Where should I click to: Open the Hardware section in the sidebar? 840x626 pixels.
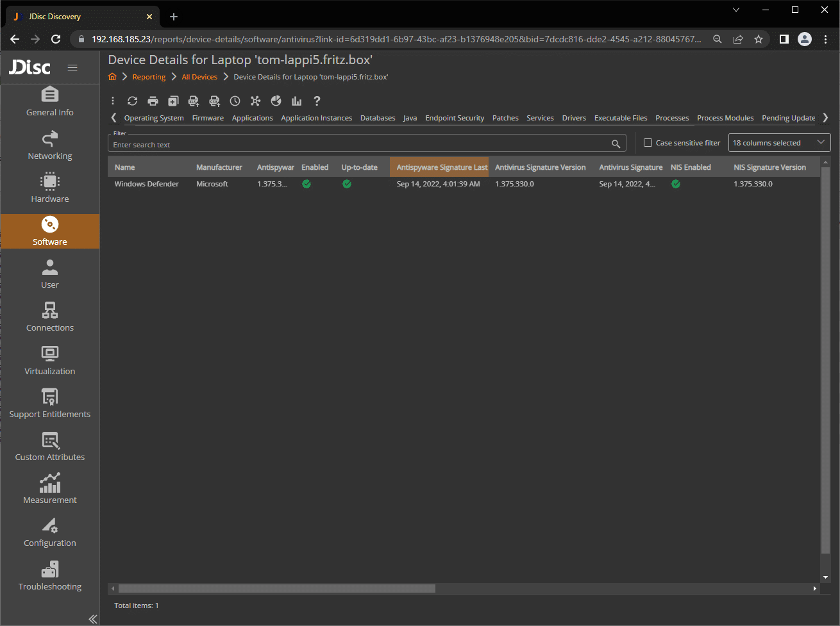(50, 188)
